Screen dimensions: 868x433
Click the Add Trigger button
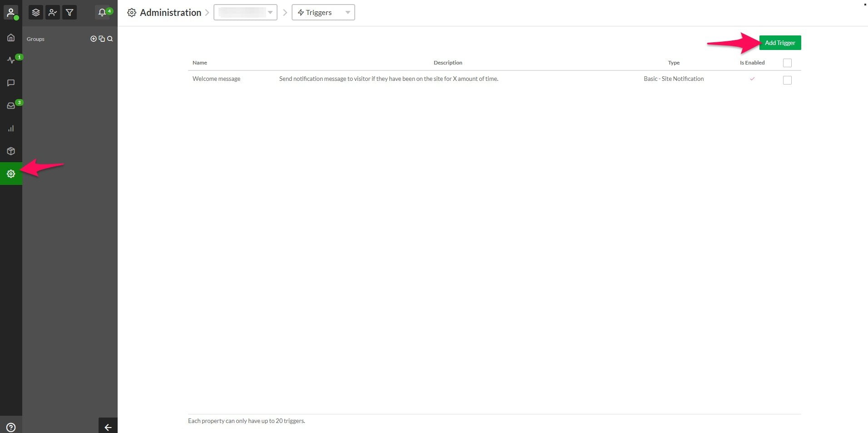(780, 43)
